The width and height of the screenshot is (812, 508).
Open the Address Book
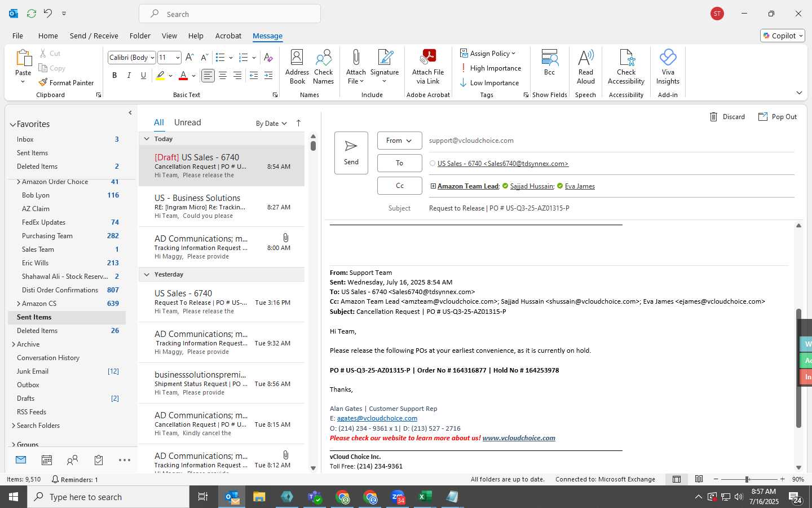click(x=297, y=67)
